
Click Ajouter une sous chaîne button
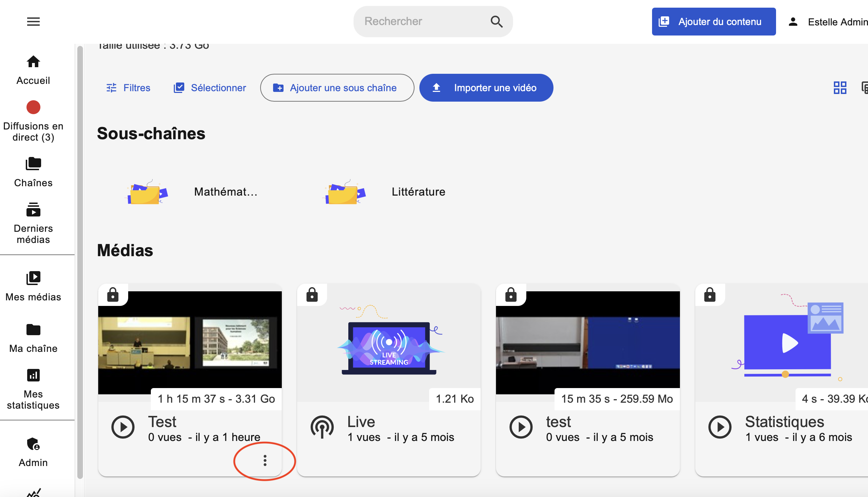[x=337, y=88]
